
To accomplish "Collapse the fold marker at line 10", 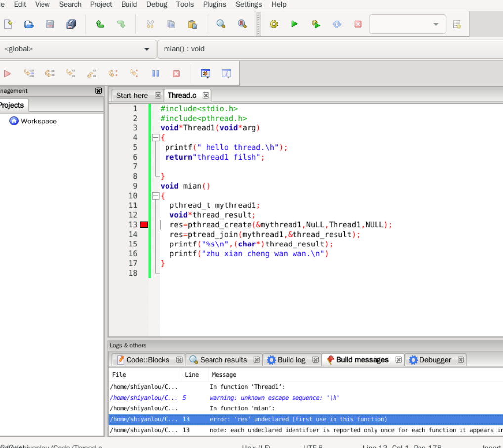I will [x=155, y=196].
